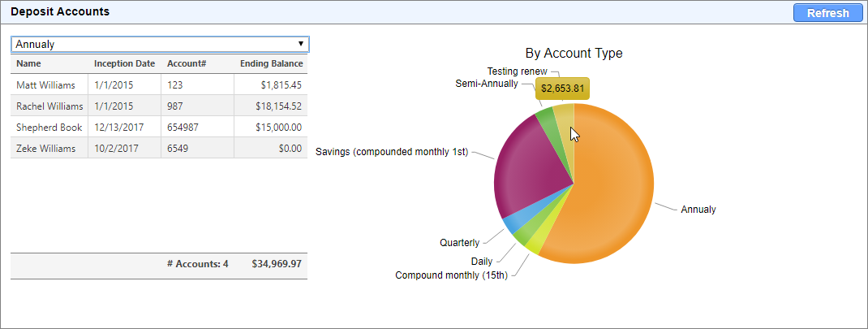
Task: Select the Matt Williams row
Action: tap(45, 84)
